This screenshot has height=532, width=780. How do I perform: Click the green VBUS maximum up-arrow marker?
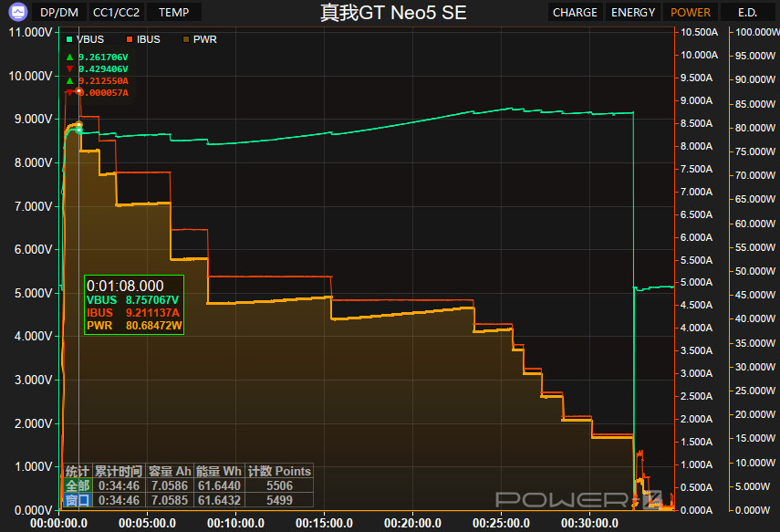tap(69, 57)
